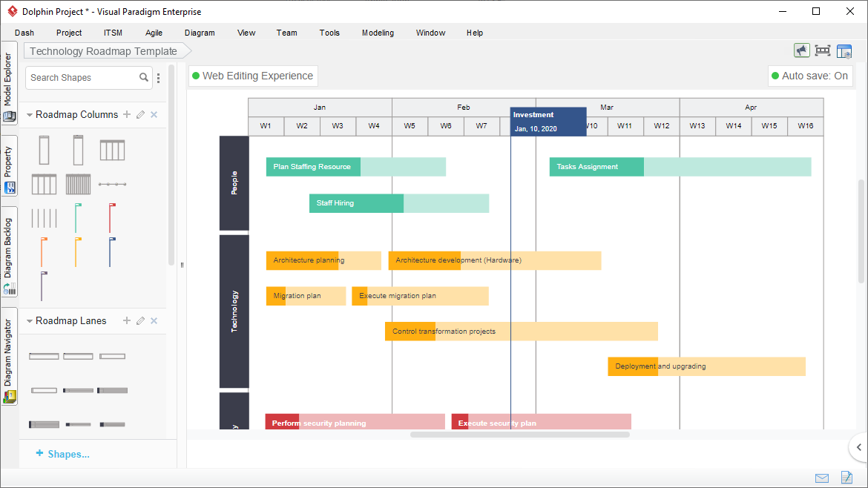The width and height of the screenshot is (868, 488).
Task: Edit the Roadmap Columns palette
Action: 141,114
